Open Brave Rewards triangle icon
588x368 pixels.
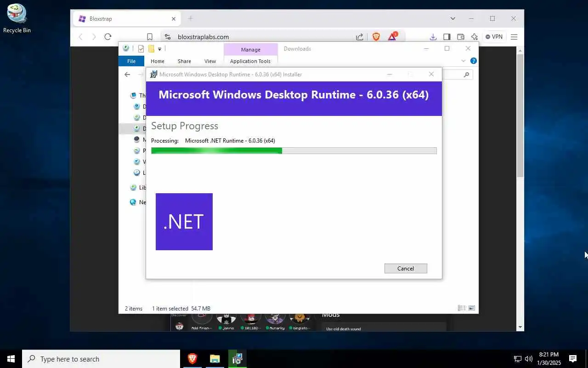tap(392, 36)
